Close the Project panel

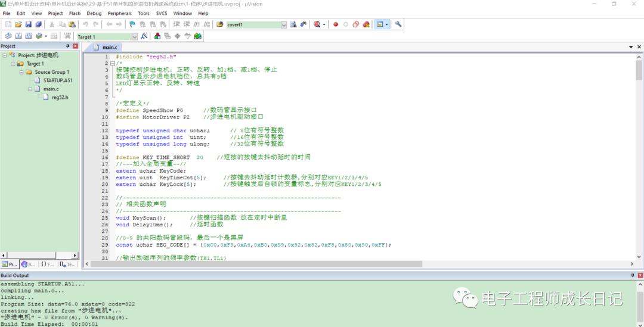click(x=75, y=46)
